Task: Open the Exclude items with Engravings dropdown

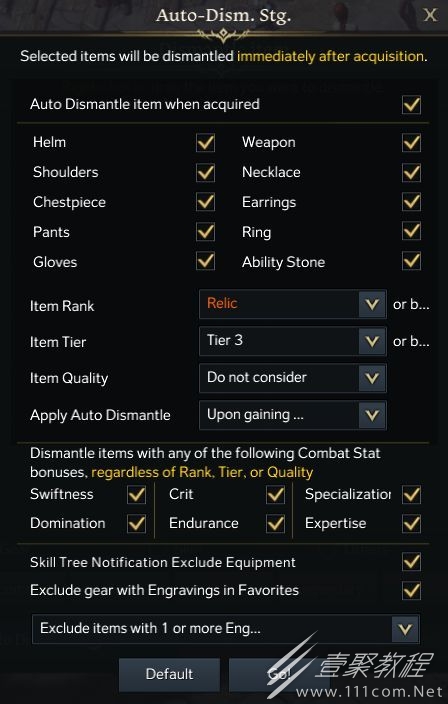Action: 226,629
